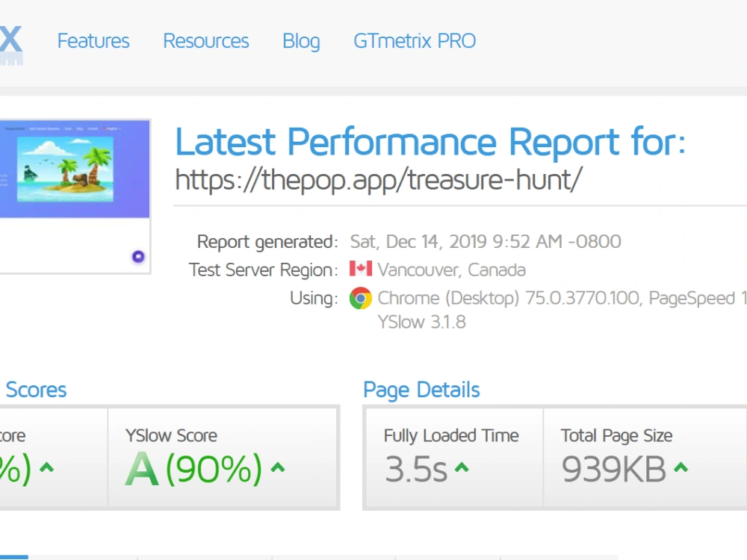747x560 pixels.
Task: Open the treasure-hunt page screenshot thumbnail
Action: pyautogui.click(x=75, y=196)
